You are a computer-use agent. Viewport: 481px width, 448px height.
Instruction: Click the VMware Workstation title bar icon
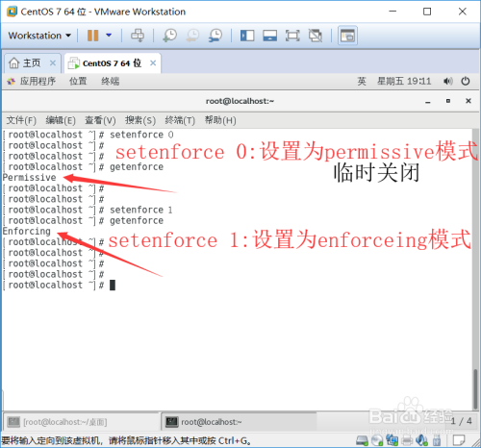(x=12, y=12)
